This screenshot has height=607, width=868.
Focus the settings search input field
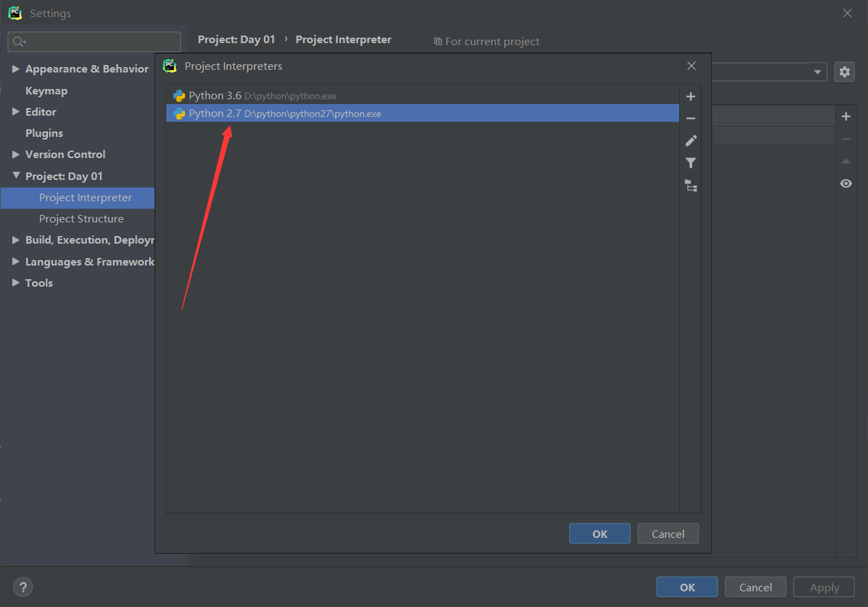(94, 42)
